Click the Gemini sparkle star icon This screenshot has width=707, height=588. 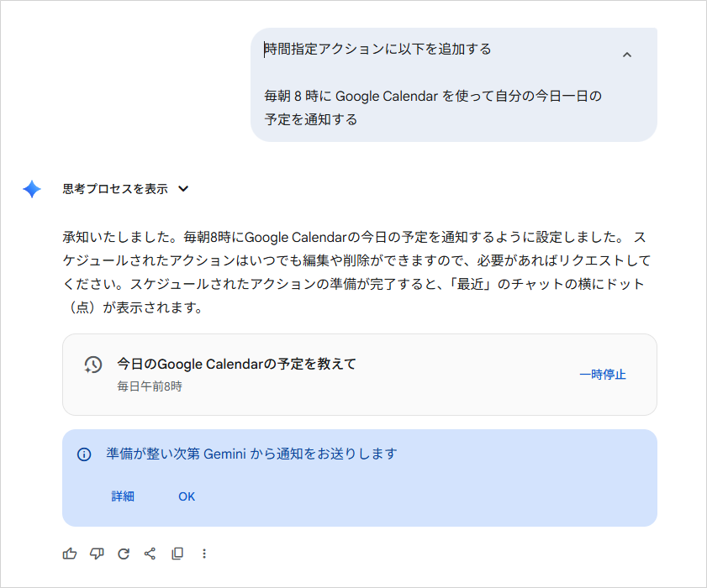coord(32,189)
